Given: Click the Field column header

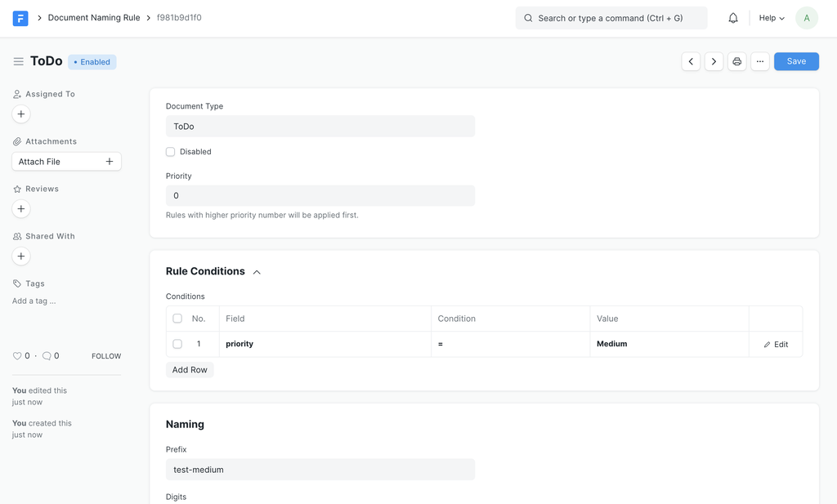Looking at the screenshot, I should (325, 319).
